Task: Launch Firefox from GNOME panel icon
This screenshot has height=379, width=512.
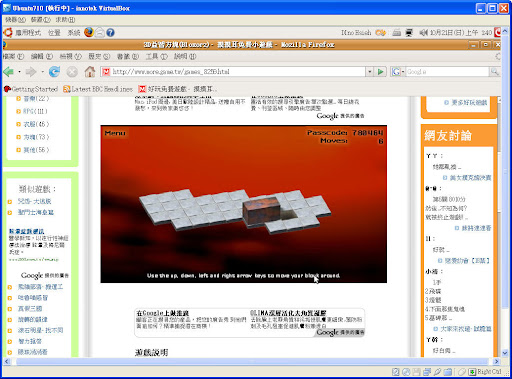Action: [x=89, y=32]
